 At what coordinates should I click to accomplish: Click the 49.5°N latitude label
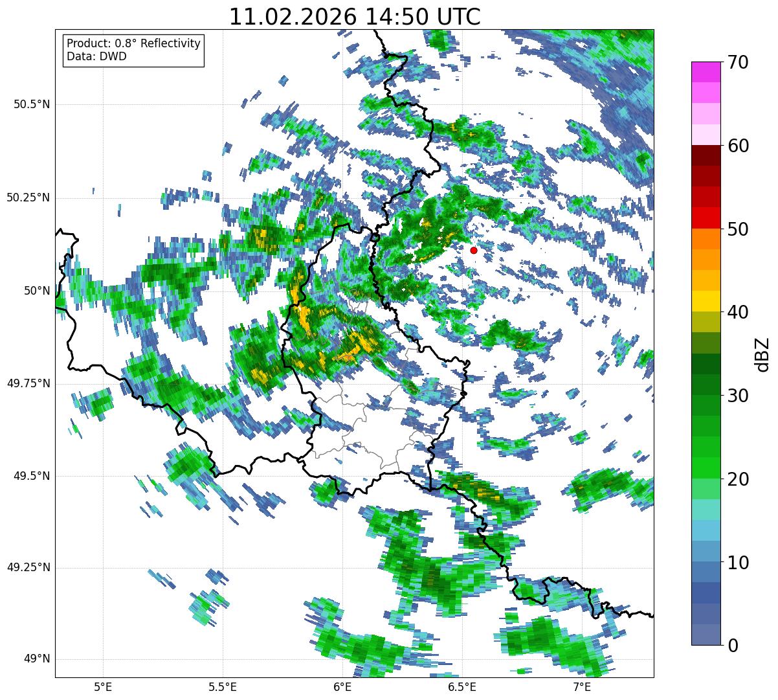click(x=32, y=476)
